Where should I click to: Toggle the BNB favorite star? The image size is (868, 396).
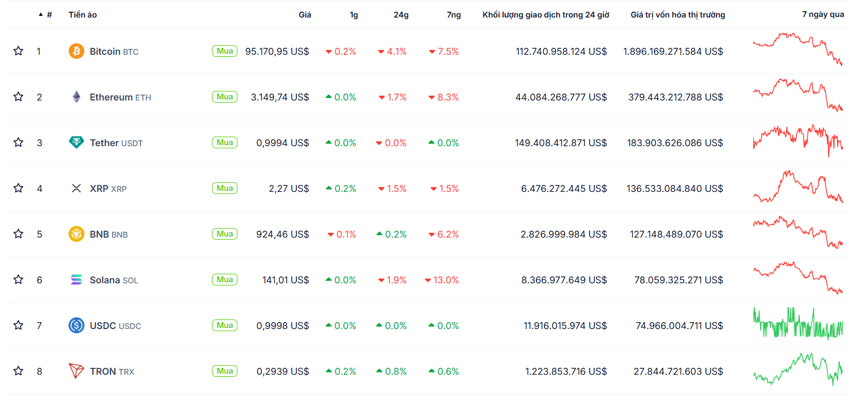[19, 234]
